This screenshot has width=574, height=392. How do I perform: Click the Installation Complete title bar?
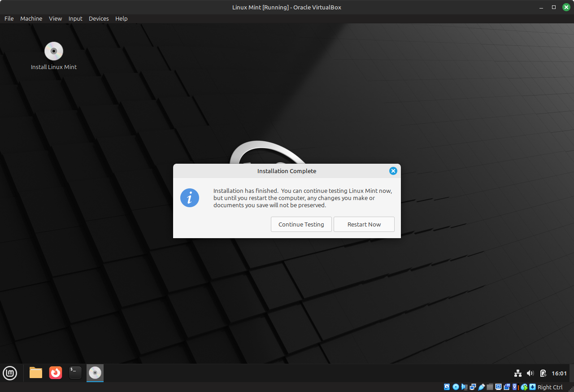(x=287, y=171)
